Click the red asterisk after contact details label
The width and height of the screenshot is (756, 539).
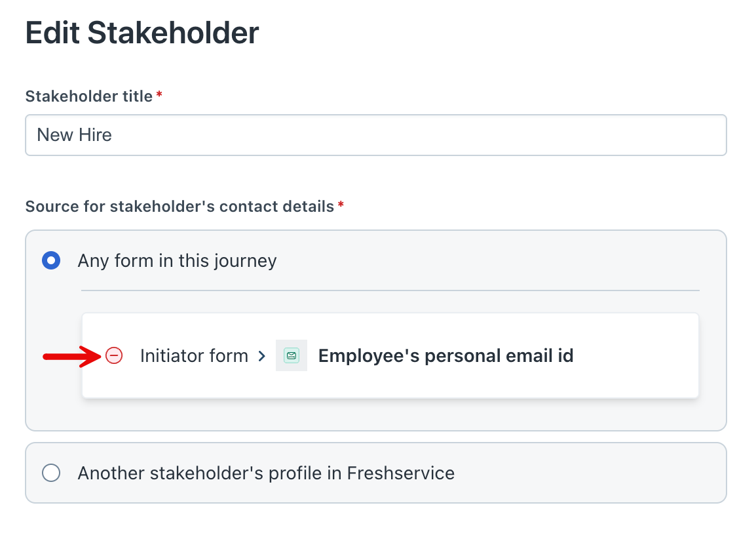tap(341, 206)
